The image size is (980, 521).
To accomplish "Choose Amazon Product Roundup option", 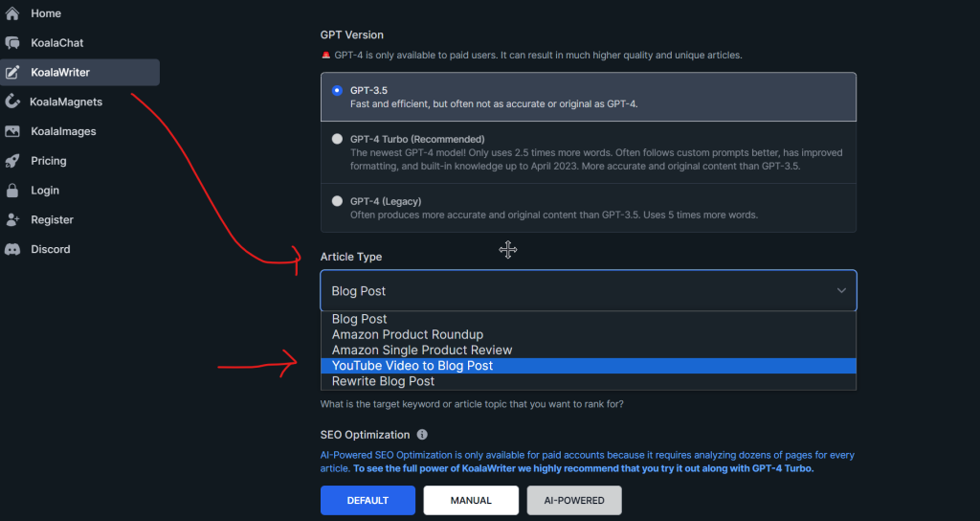I will 589,334.
